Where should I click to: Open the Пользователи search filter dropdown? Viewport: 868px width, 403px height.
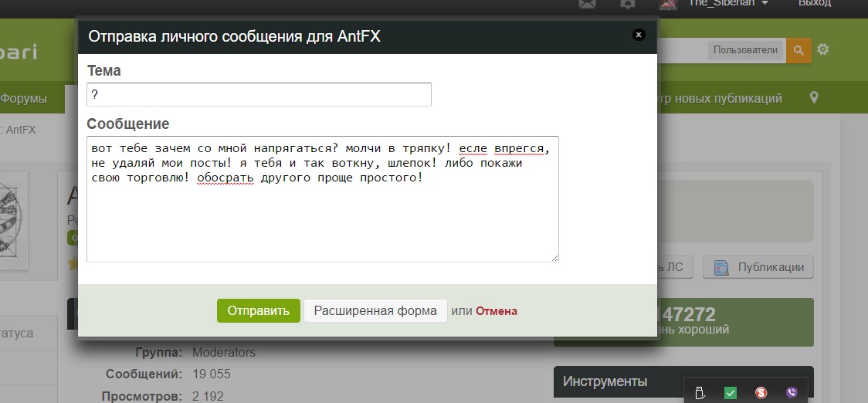pyautogui.click(x=744, y=50)
